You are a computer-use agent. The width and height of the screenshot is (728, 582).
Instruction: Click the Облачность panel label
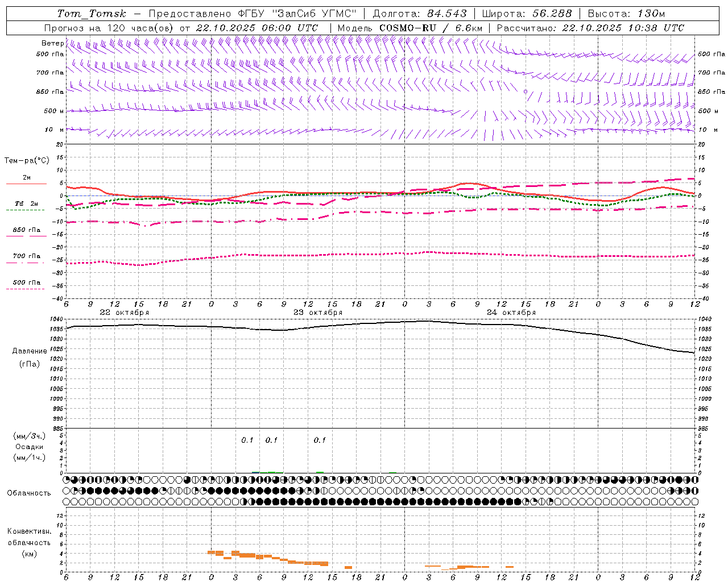click(29, 493)
